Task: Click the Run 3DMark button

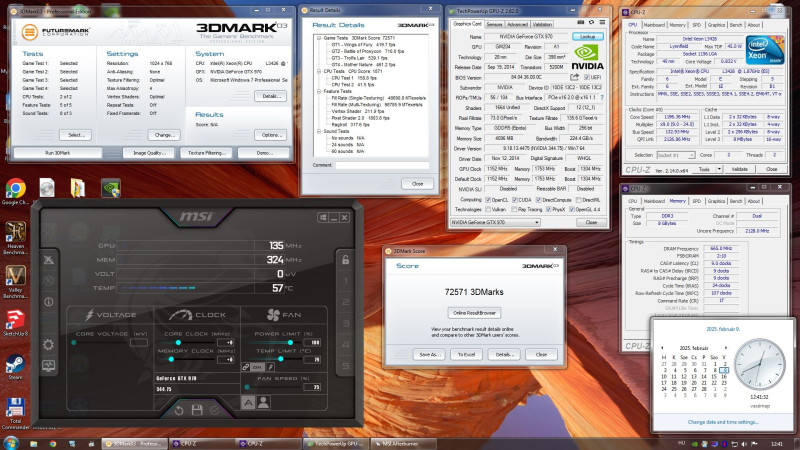Action: (x=58, y=153)
